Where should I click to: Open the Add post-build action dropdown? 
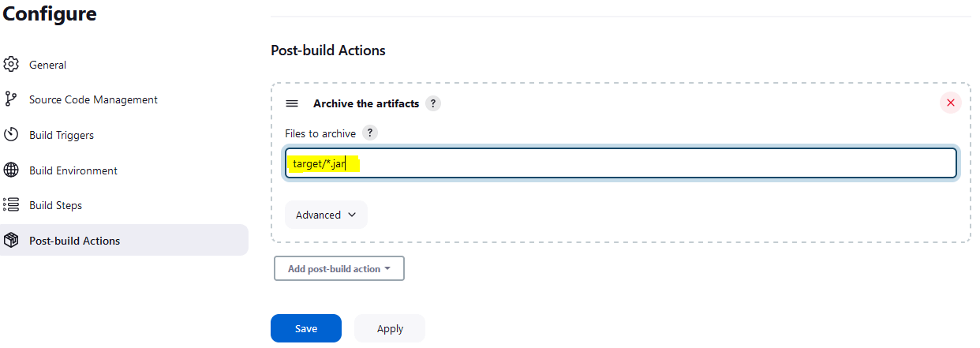coord(339,268)
